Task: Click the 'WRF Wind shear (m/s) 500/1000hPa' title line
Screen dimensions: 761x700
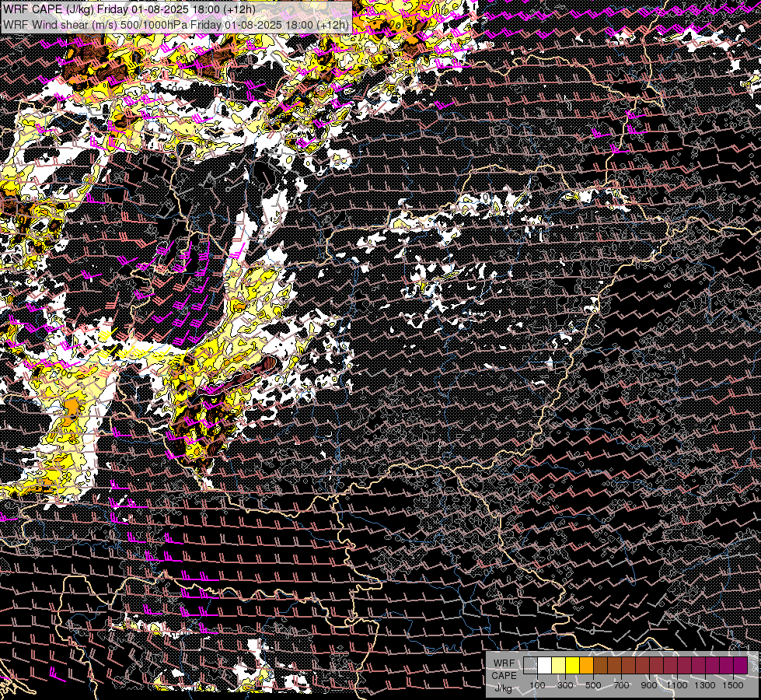Action: [175, 25]
